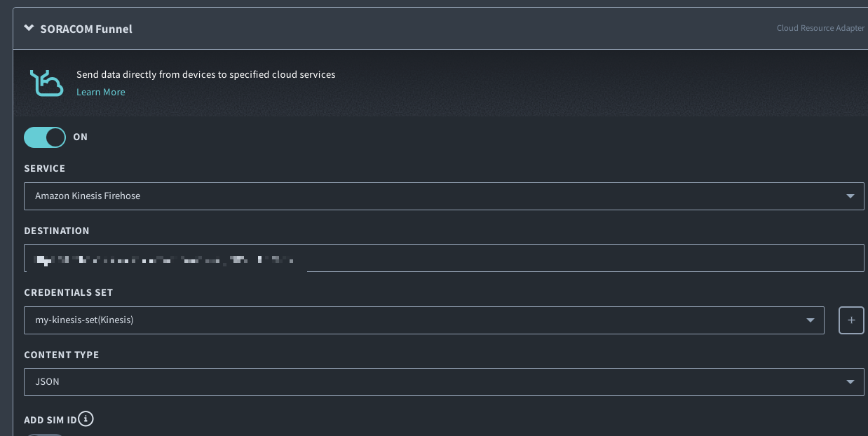868x436 pixels.
Task: Add a new credentials set with plus button
Action: pyautogui.click(x=851, y=320)
